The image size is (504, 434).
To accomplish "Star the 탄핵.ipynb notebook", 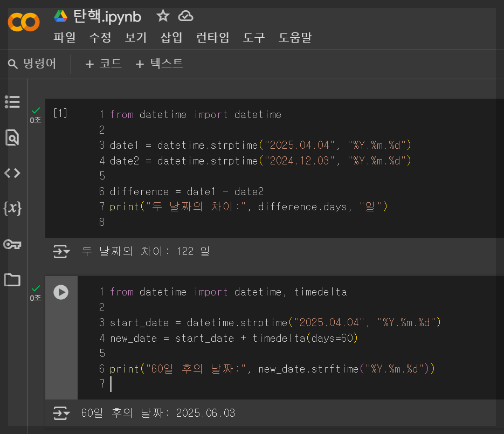I will pos(163,16).
